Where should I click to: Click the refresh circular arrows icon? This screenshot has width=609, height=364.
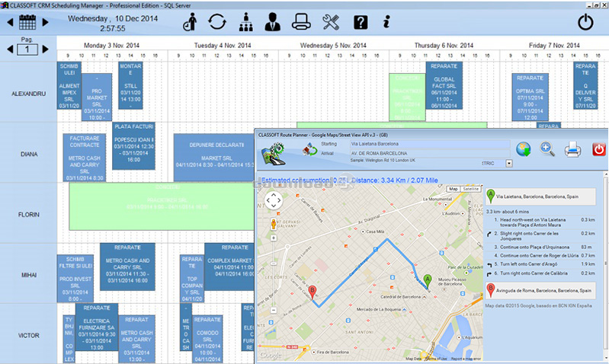coord(217,22)
